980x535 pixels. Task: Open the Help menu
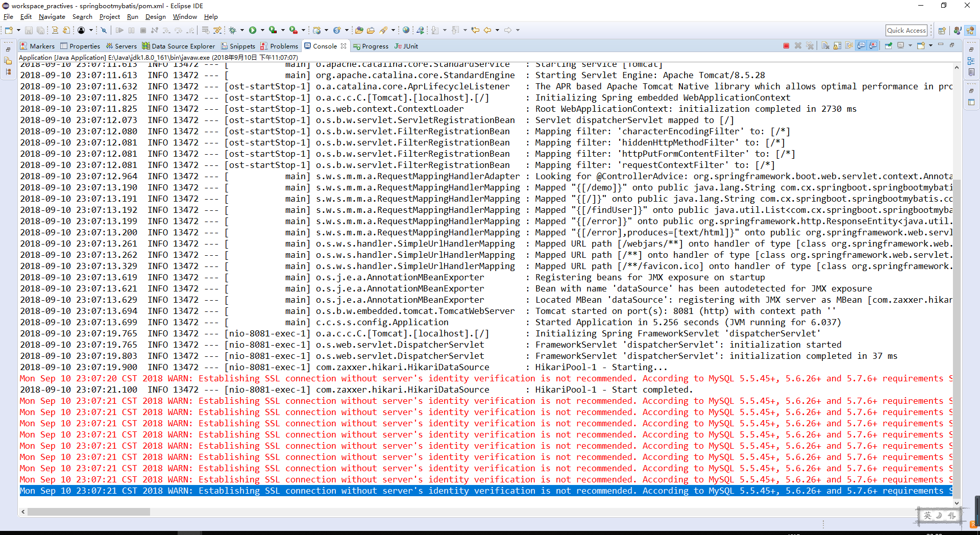[x=211, y=17]
